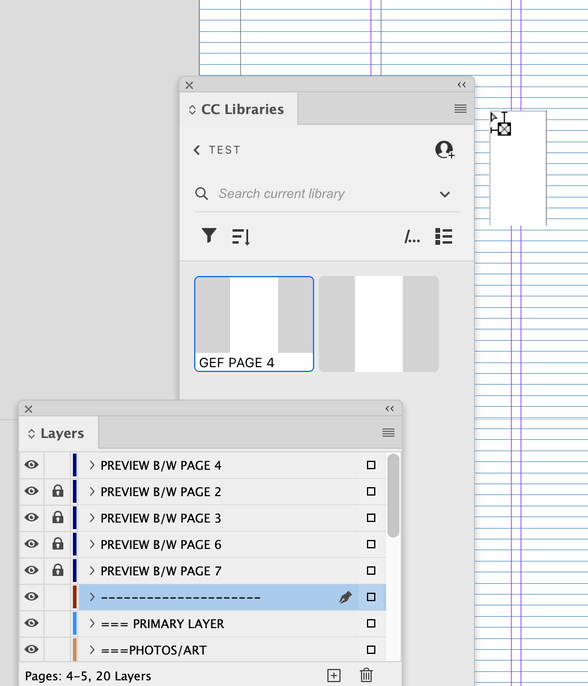Click the search magnifier icon in CC Libraries
This screenshot has width=588, height=686.
coord(201,193)
